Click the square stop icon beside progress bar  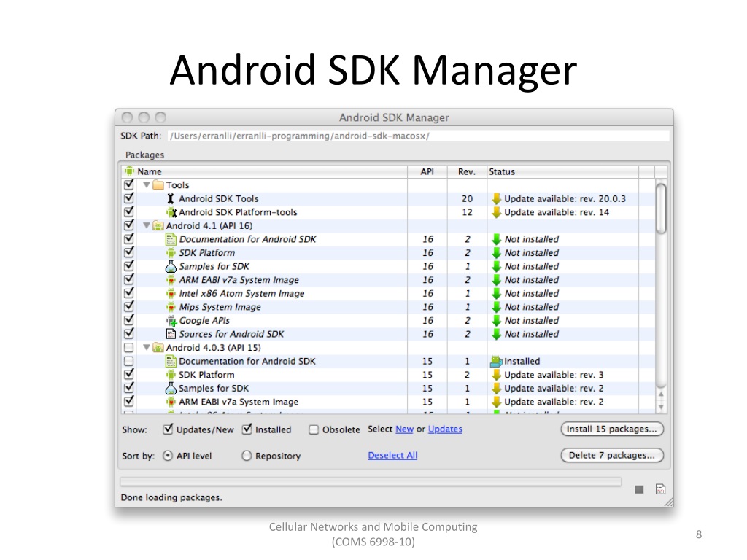639,489
